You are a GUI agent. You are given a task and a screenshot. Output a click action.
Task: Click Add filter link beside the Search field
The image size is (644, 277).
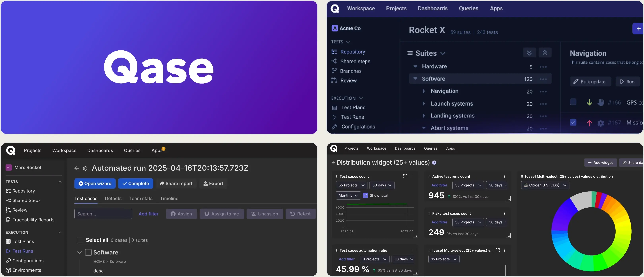(148, 214)
